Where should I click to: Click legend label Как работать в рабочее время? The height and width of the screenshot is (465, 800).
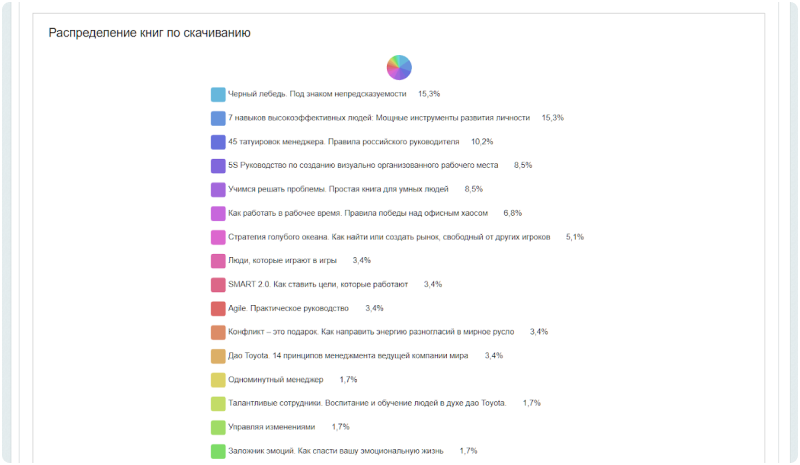[x=358, y=213]
